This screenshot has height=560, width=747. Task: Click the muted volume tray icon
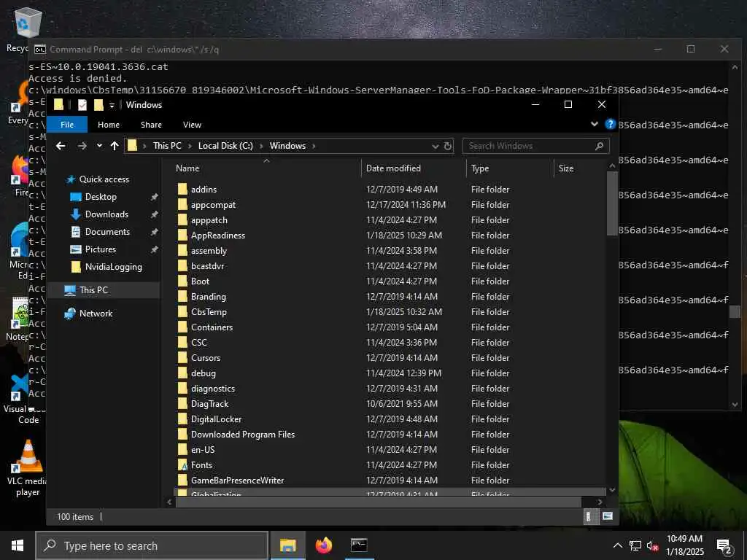653,545
